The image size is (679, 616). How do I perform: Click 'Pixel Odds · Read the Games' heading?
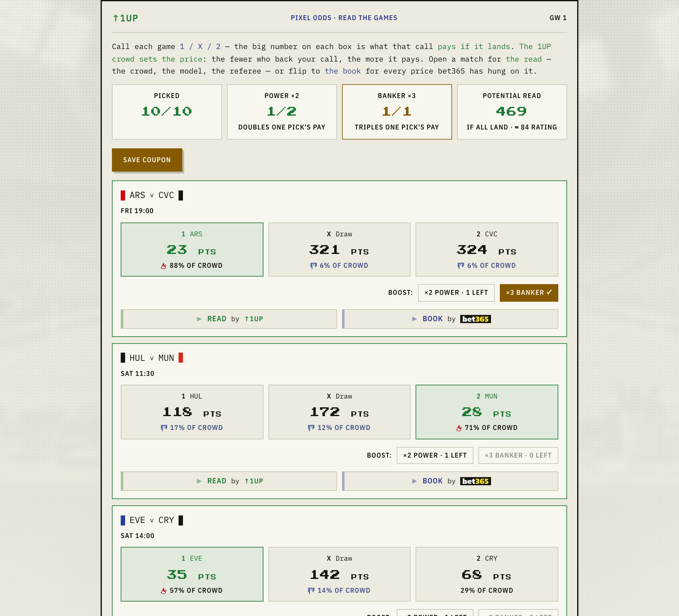(344, 18)
